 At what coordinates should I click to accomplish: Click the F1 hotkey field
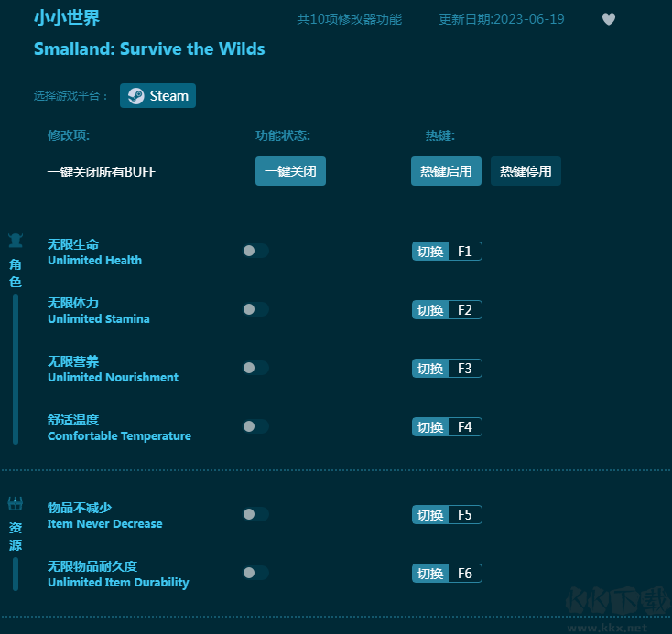click(x=465, y=252)
